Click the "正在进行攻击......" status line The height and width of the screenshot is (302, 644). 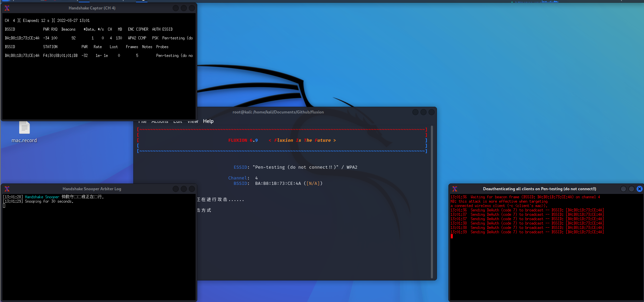point(221,200)
